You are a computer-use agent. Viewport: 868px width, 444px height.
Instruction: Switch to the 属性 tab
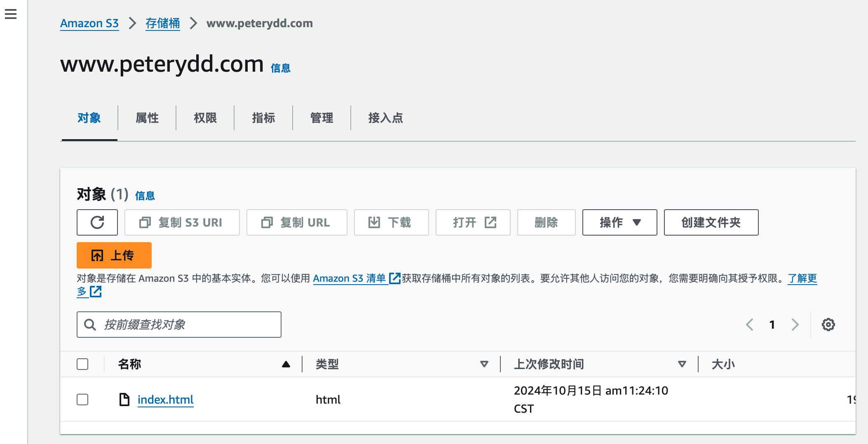147,118
